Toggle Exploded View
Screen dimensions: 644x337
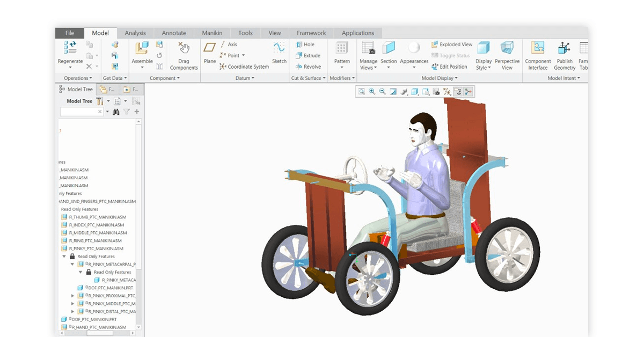click(451, 45)
